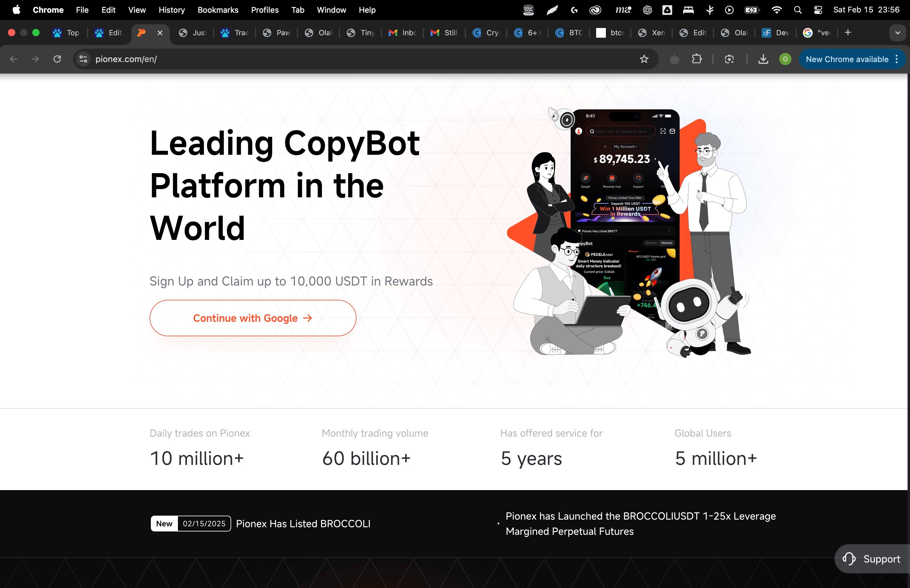Switch to the Trac tab
This screenshot has height=588, width=910.
[234, 33]
